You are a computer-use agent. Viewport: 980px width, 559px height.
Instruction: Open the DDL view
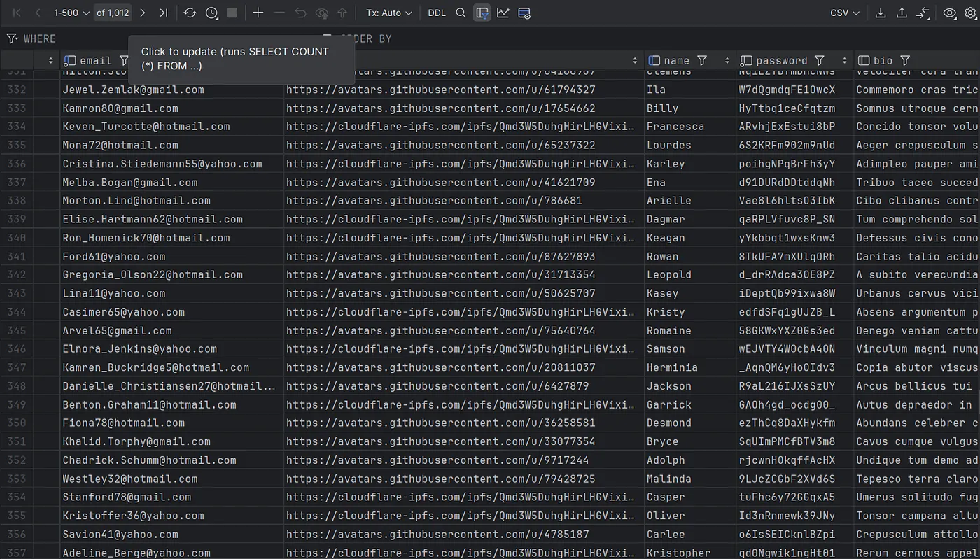[x=437, y=13]
